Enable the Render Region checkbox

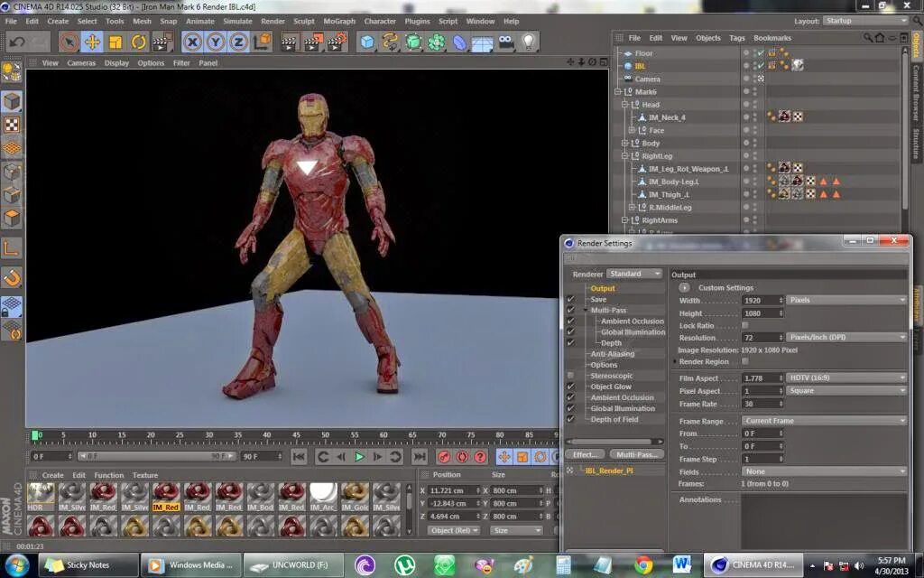coord(744,361)
